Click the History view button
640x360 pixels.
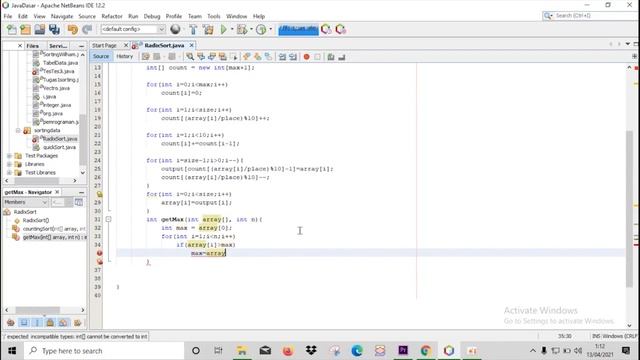(x=124, y=56)
